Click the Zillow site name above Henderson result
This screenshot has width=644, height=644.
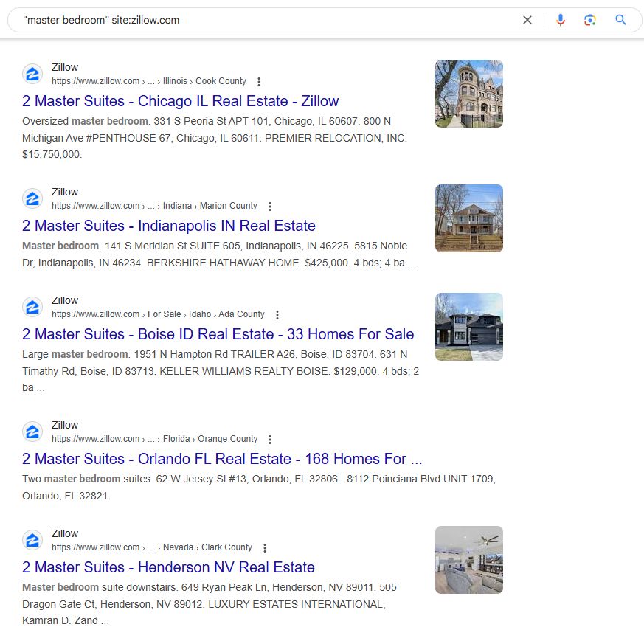[x=65, y=533]
